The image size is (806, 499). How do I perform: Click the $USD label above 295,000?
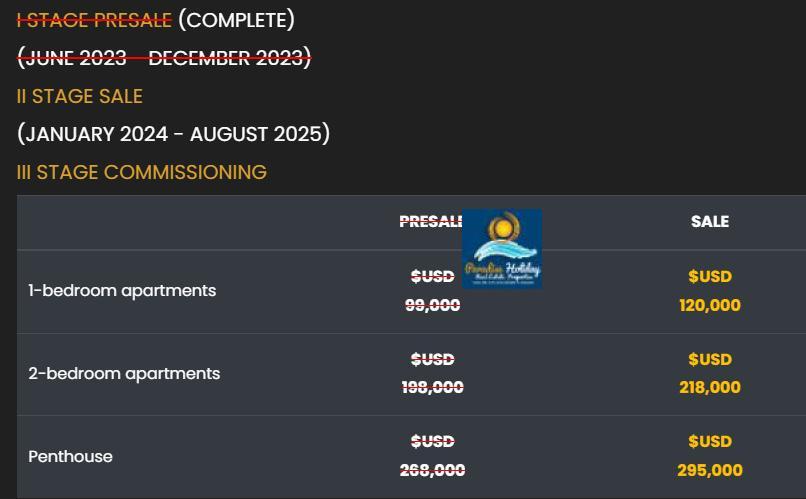[710, 442]
